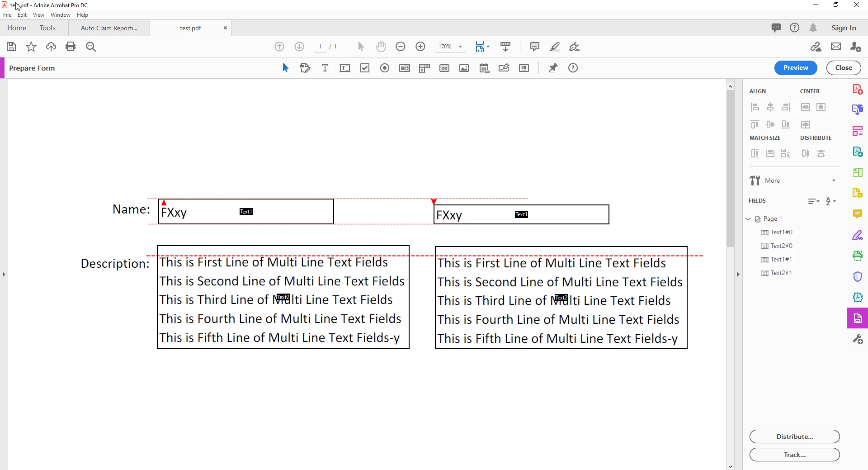Select the Add Text Field tool
The height and width of the screenshot is (470, 868).
pos(345,68)
